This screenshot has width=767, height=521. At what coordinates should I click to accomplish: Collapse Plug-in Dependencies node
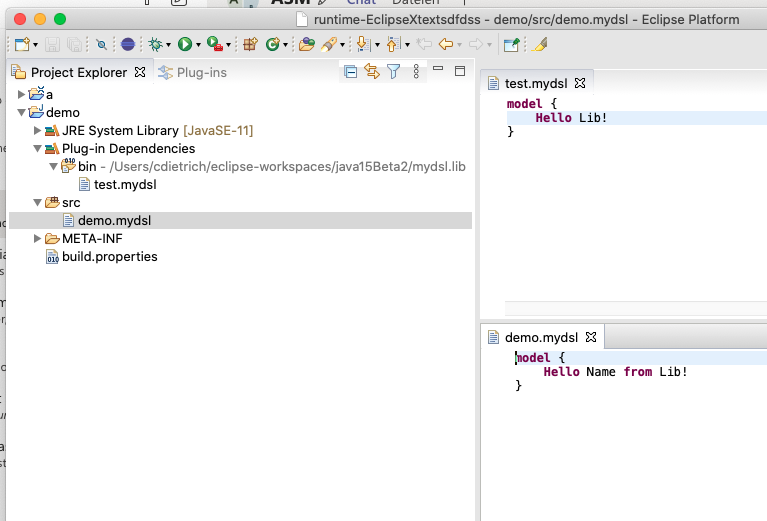37,148
